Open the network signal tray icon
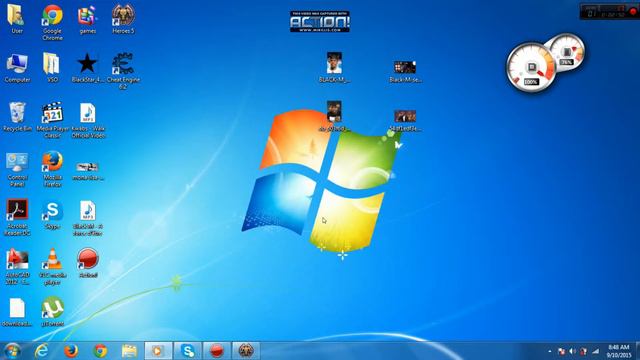Image resolution: width=640 pixels, height=360 pixels. coord(595,351)
